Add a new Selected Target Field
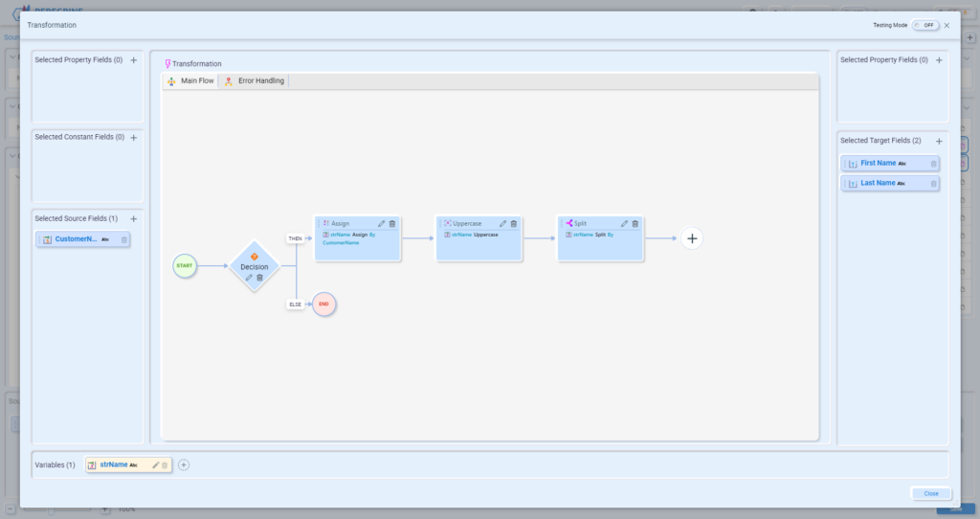The height and width of the screenshot is (519, 980). [x=939, y=141]
